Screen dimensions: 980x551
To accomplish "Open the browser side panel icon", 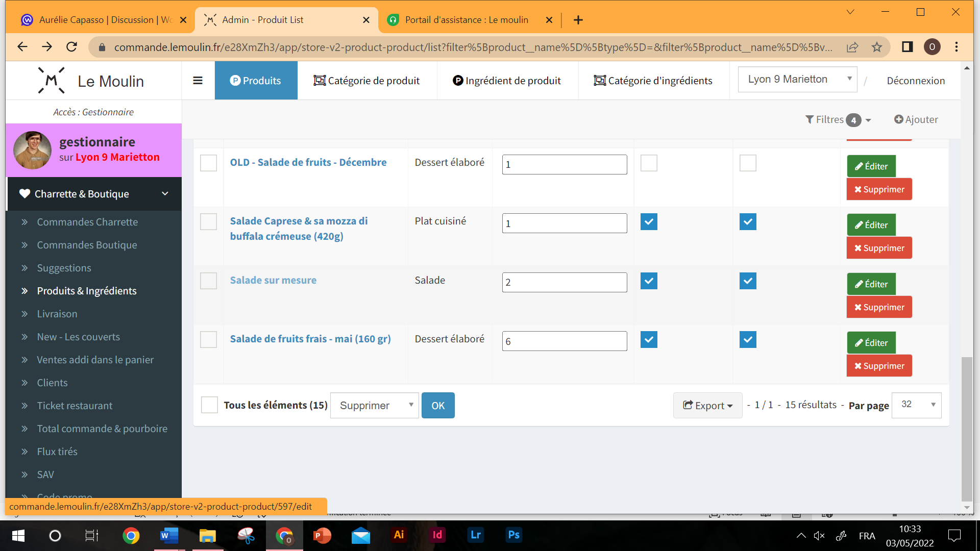I will tap(907, 47).
